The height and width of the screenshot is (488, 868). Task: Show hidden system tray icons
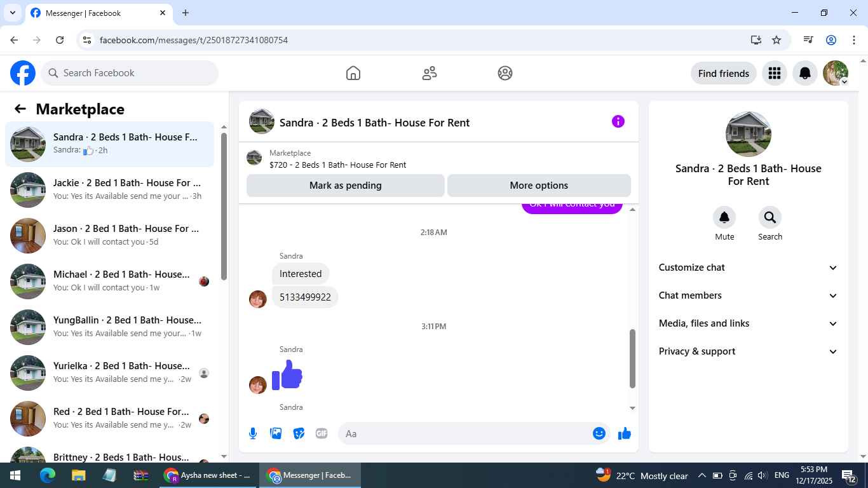702,475
